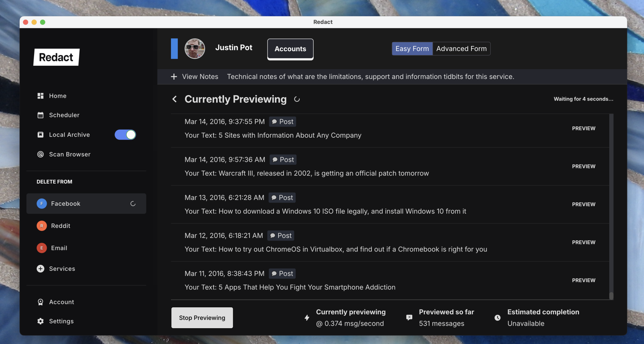Screen dimensions: 644x344
Task: Click the red Email E icon
Action: click(42, 248)
